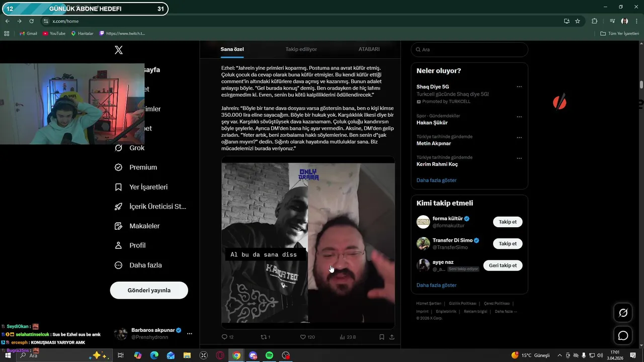Open options dots for Shaq Diye 5G
Image resolution: width=644 pixels, height=362 pixels.
[x=519, y=87]
